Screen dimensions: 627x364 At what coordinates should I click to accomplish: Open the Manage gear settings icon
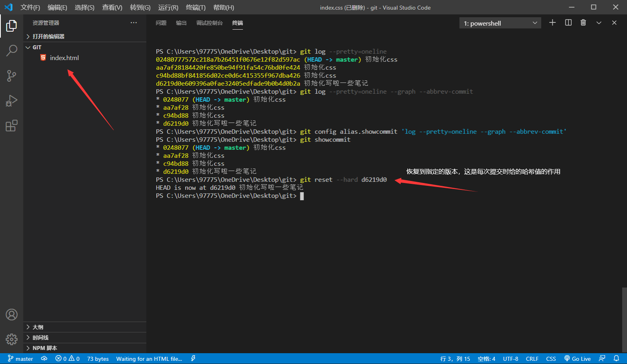click(x=12, y=340)
